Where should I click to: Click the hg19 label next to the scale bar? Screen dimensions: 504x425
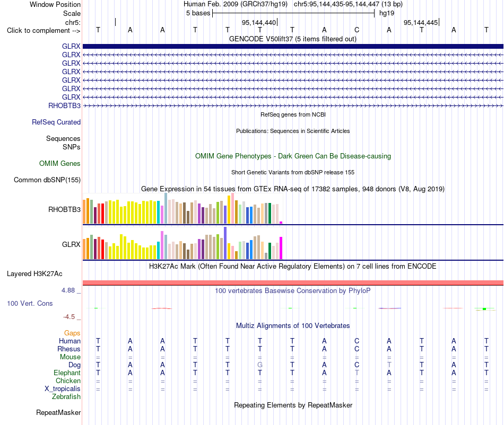click(x=387, y=13)
